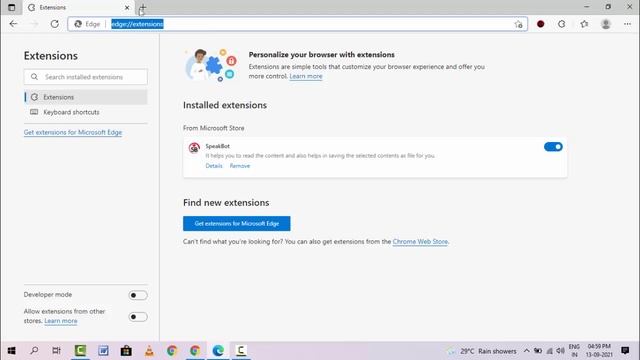Open Windows taskbar search
The image size is (640, 360).
point(34,351)
